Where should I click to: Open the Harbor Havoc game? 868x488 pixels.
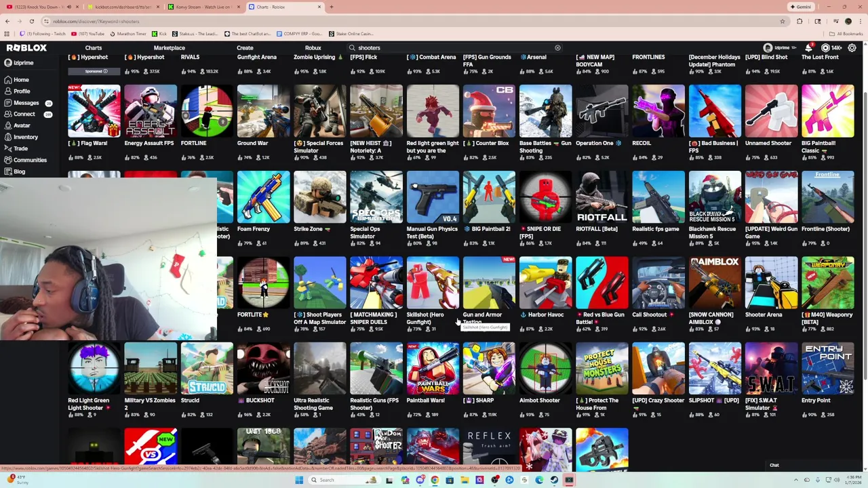pos(545,283)
